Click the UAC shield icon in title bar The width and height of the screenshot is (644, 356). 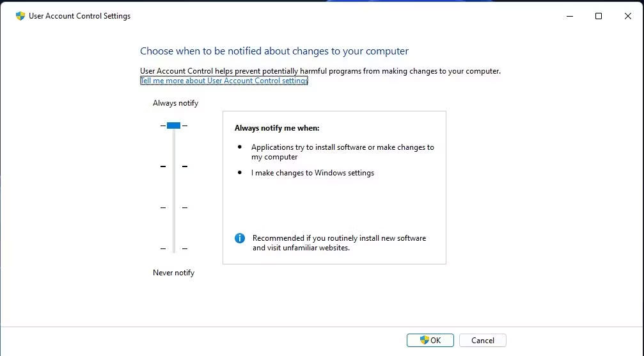(20, 16)
